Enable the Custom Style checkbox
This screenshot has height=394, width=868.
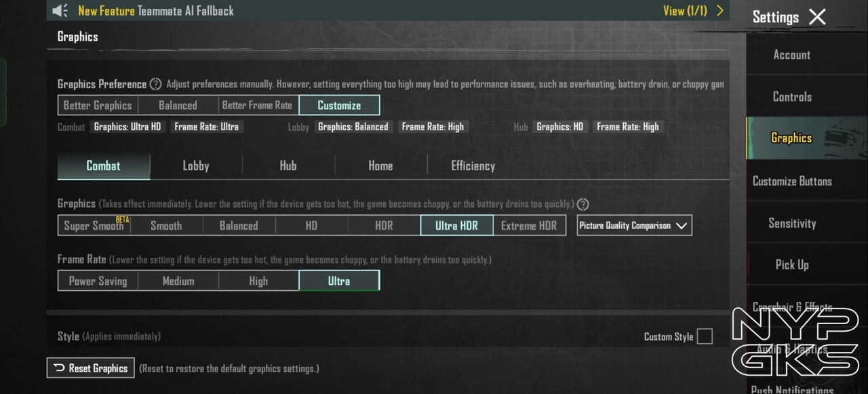click(x=705, y=336)
